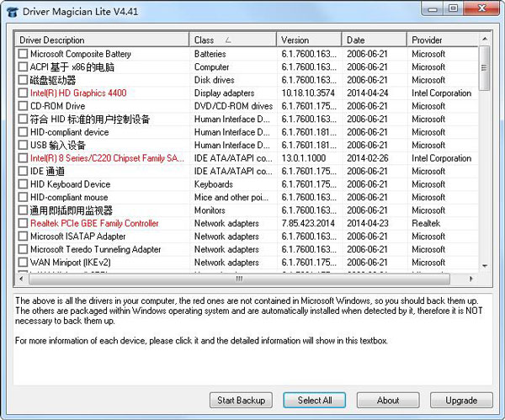This screenshot has height=420, width=505.
Task: Click the date 2014-02-26 cell
Action: (x=368, y=158)
